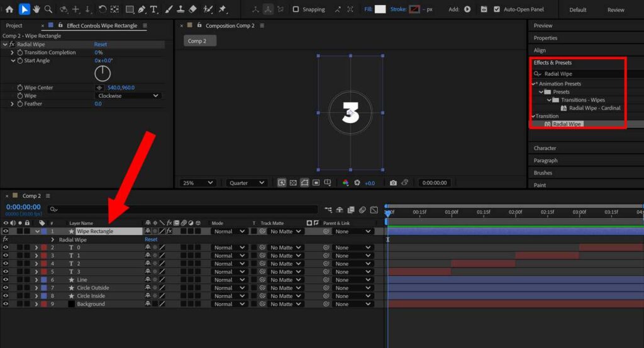Viewport: 644px width, 348px height.
Task: Expand the Transition Completion property
Action: point(12,53)
